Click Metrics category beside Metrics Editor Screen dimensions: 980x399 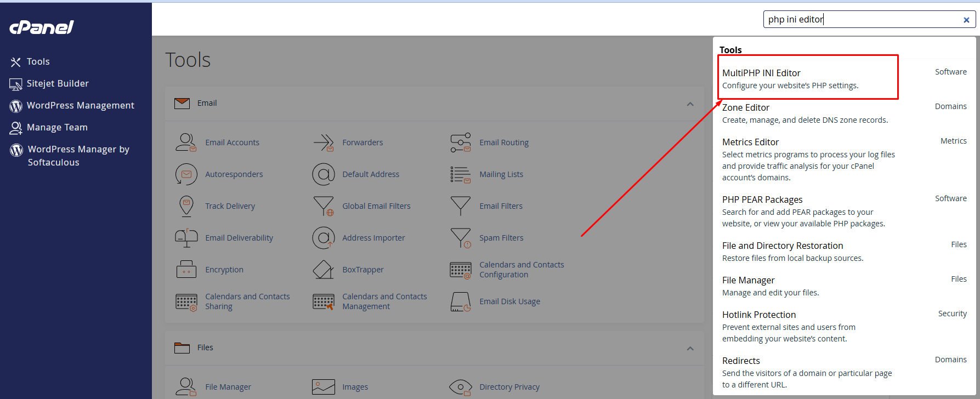[953, 141]
